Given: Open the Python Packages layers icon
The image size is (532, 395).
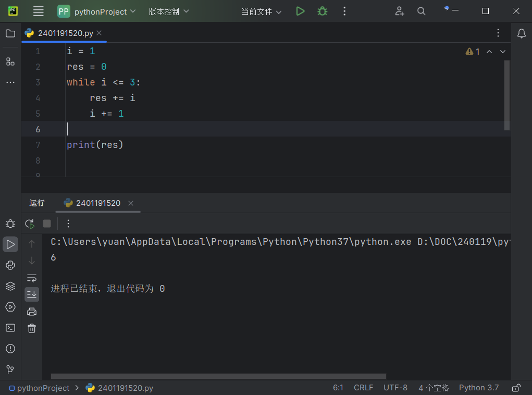Looking at the screenshot, I should coord(10,286).
